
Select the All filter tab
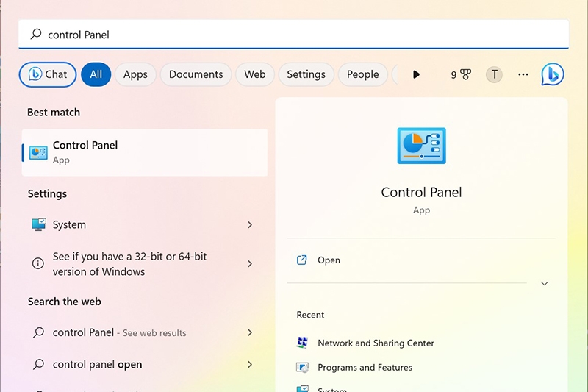coord(96,74)
